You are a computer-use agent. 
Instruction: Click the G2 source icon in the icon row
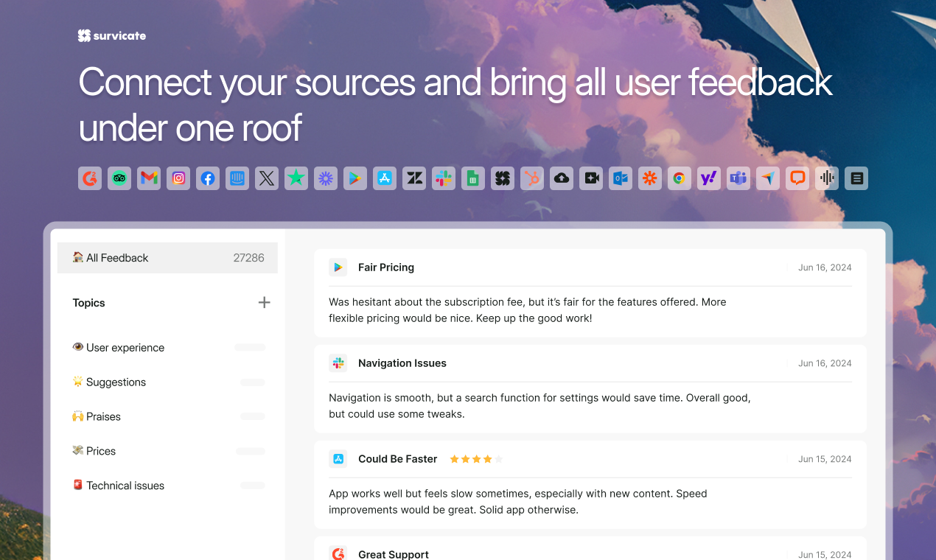tap(90, 178)
